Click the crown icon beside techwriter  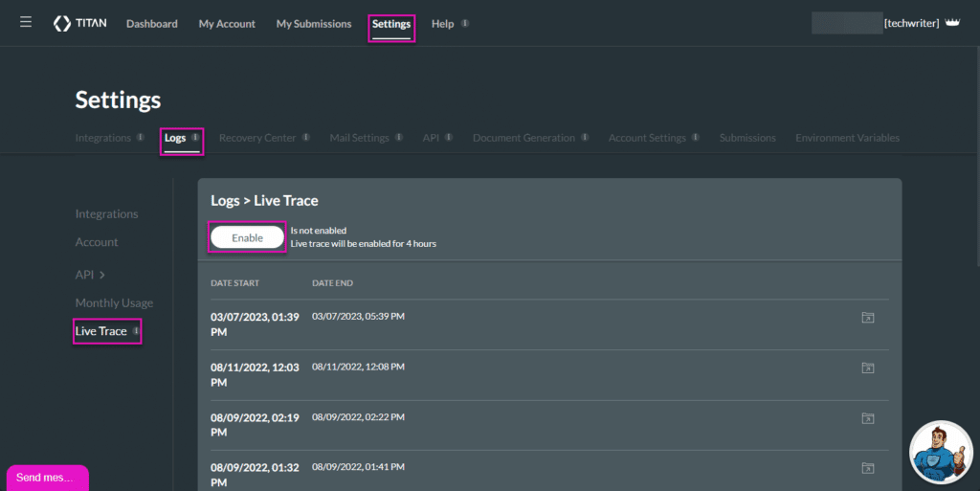pos(951,23)
